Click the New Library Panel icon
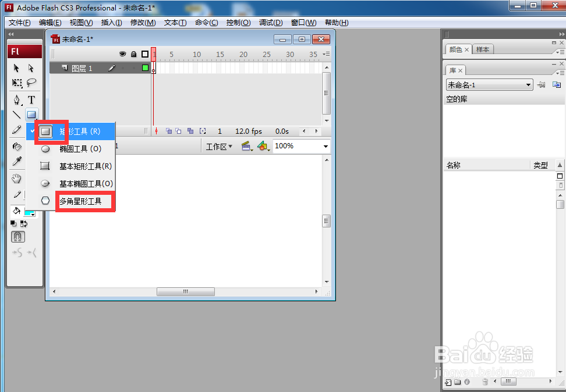 coord(557,85)
